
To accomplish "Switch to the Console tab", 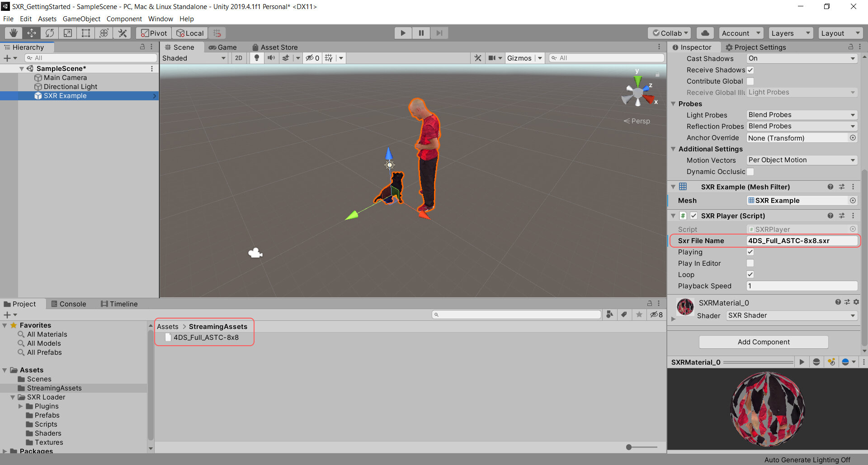I will coord(69,304).
